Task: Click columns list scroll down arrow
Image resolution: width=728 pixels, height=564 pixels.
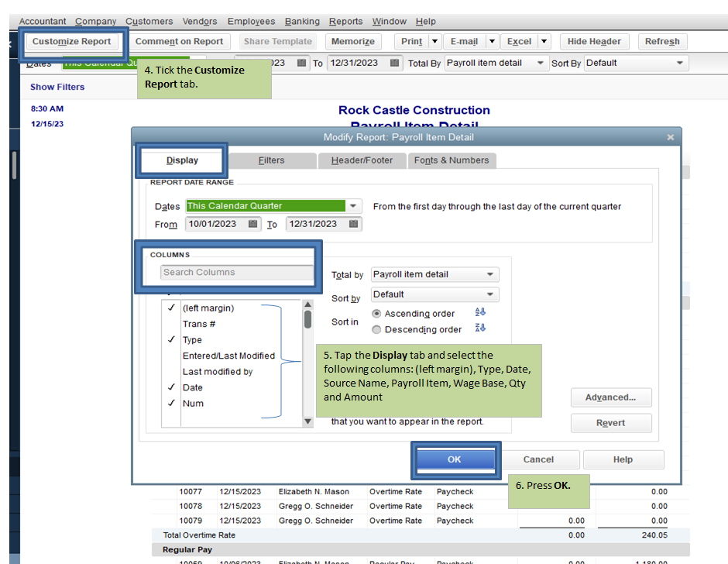Action: [307, 421]
